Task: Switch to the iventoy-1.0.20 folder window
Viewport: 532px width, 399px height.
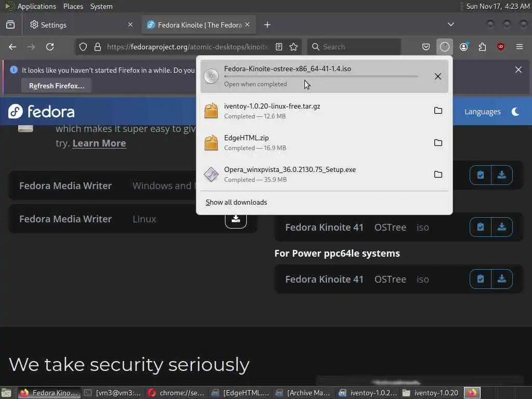Action: [431, 393]
